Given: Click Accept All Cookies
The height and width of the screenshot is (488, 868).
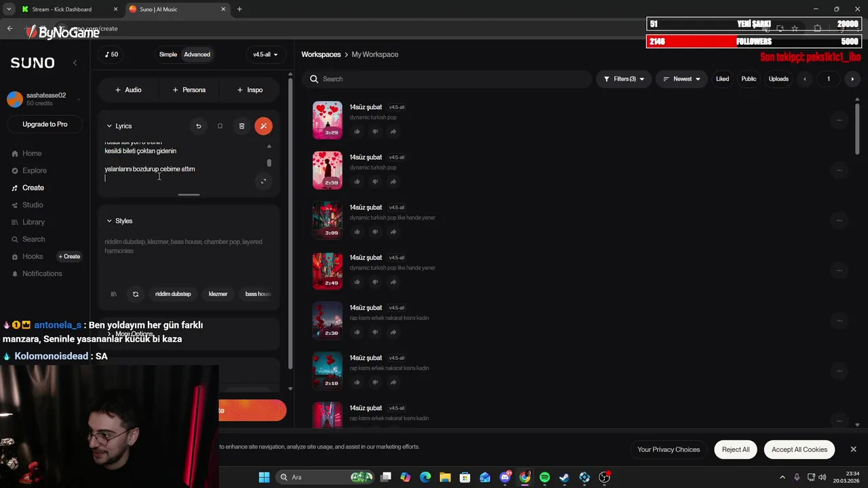Looking at the screenshot, I should pos(800,449).
